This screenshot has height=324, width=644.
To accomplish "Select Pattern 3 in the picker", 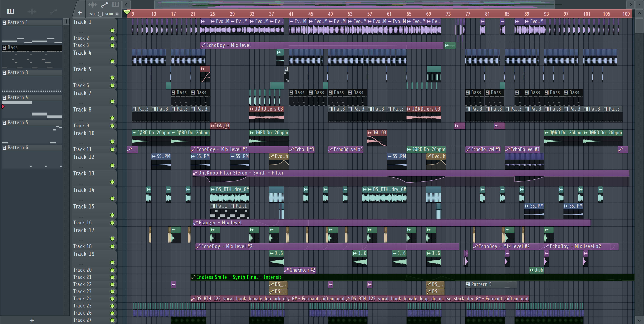I will (32, 72).
